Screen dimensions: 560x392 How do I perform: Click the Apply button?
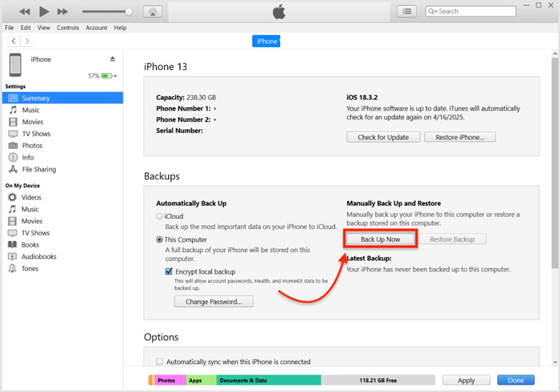coord(466,380)
